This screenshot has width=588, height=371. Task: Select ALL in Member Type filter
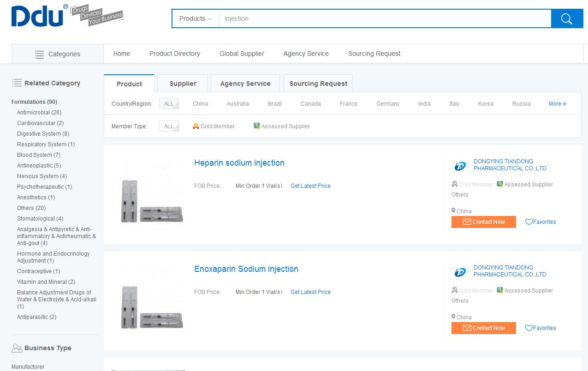pos(169,126)
